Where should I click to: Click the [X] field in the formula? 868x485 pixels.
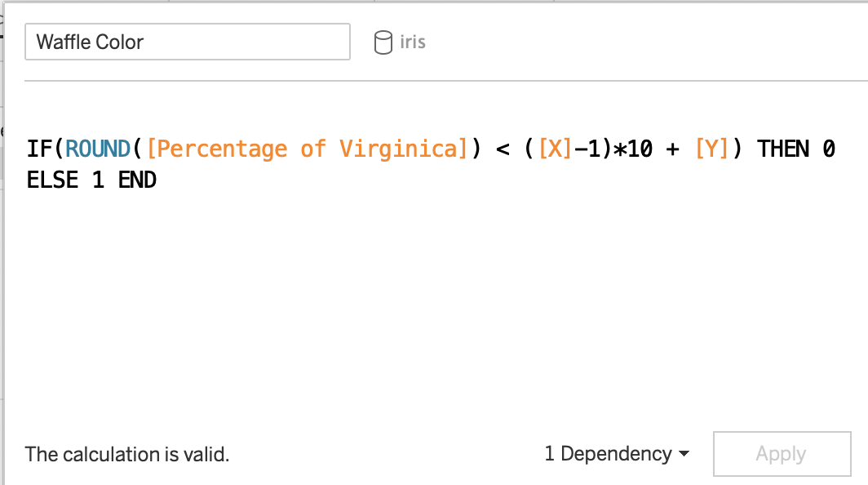click(555, 149)
